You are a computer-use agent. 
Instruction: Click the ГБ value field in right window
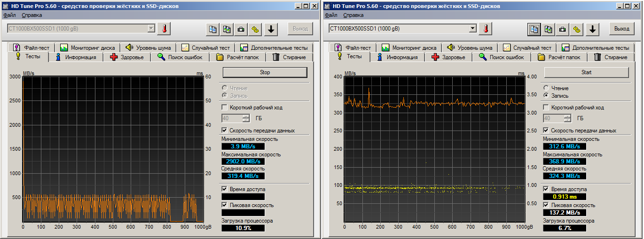[x=553, y=118]
